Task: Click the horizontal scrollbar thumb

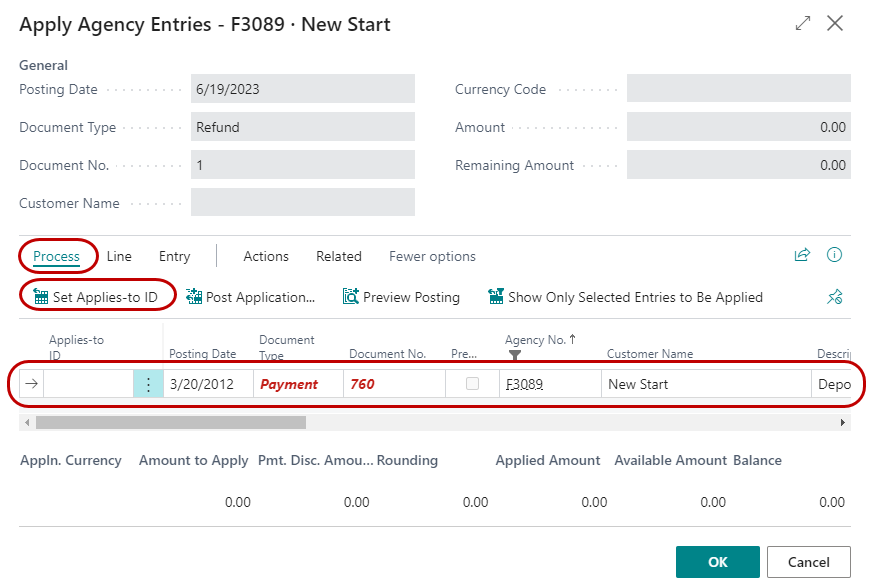Action: [x=170, y=423]
